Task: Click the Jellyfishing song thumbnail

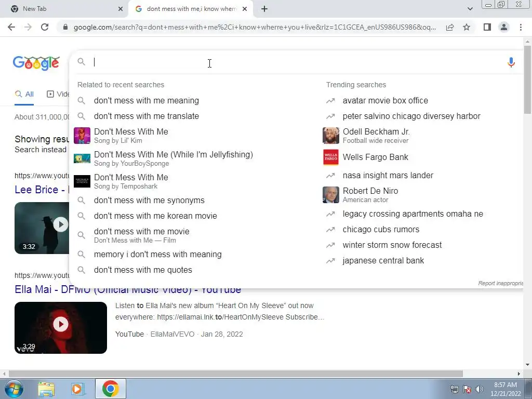Action: pyautogui.click(x=82, y=158)
